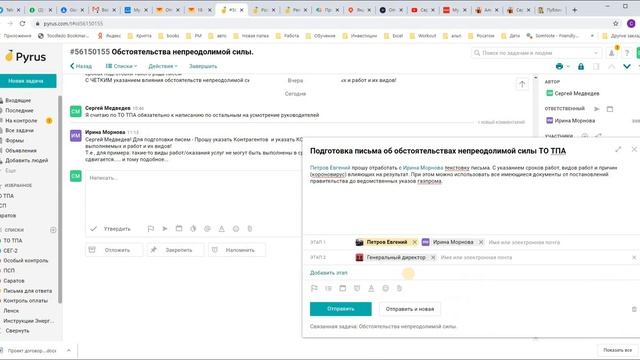The height and width of the screenshot is (360, 640).
Task: Click the reassign arrow next to Ответственный
Action: (x=597, y=109)
